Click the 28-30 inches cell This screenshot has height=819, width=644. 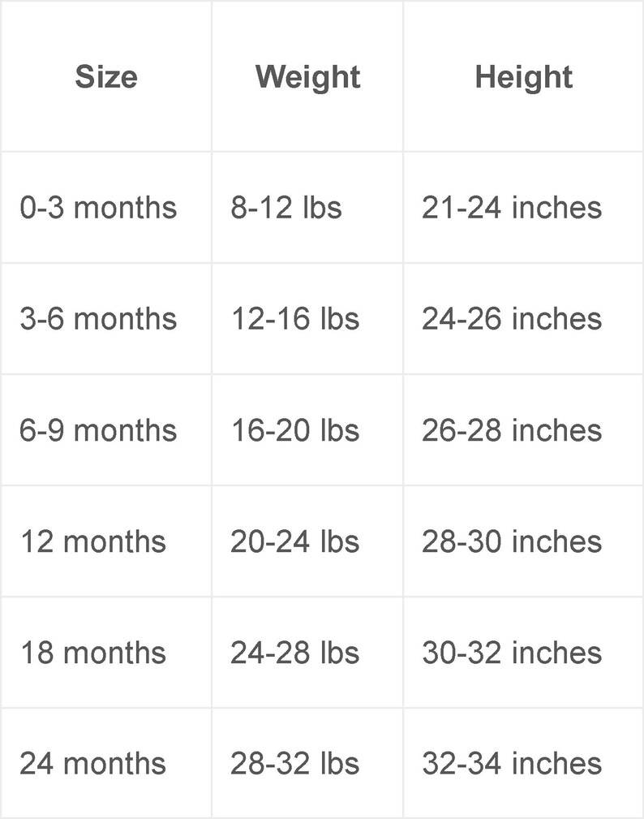coord(523,541)
